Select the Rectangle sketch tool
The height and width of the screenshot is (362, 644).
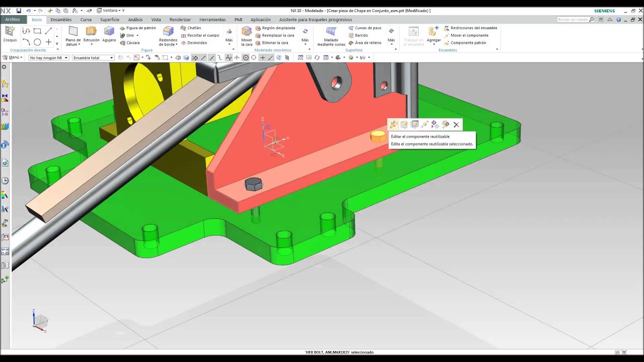click(x=37, y=31)
